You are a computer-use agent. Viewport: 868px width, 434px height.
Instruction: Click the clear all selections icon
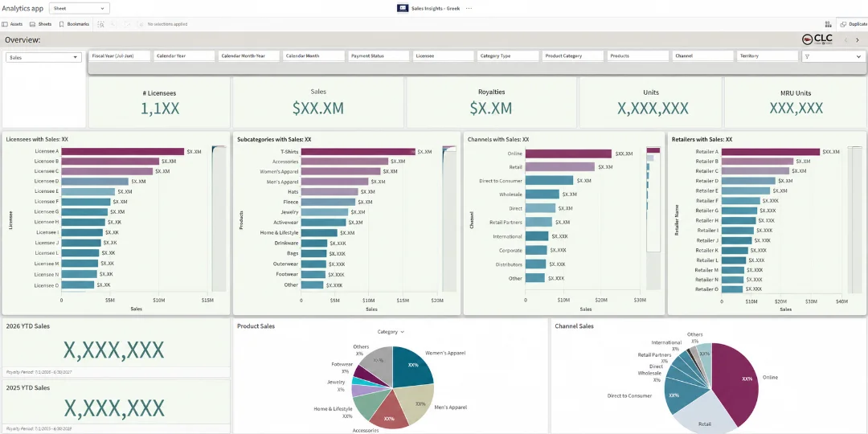(x=141, y=24)
